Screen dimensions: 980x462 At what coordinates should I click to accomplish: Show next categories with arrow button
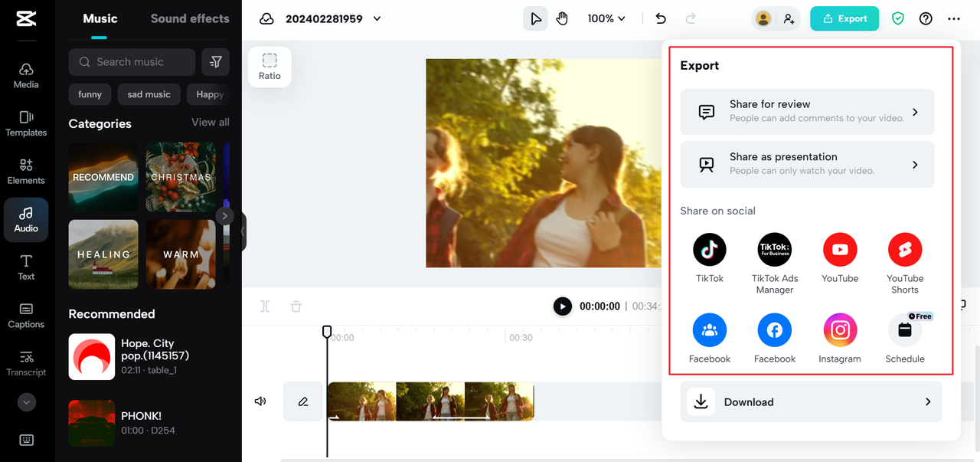tap(224, 216)
